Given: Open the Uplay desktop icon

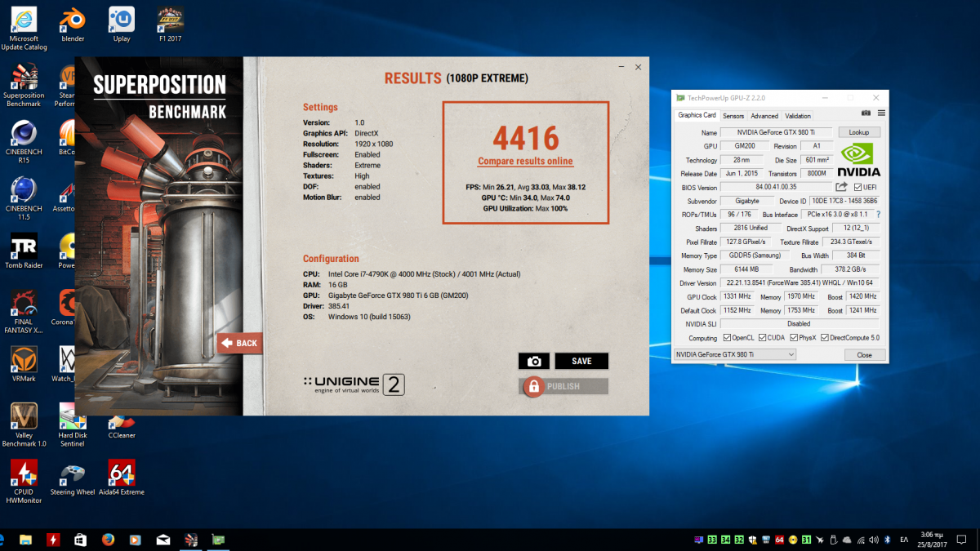Looking at the screenshot, I should point(122,25).
